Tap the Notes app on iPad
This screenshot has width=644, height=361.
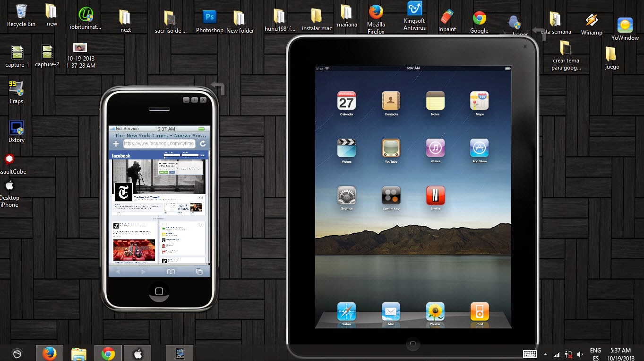pyautogui.click(x=435, y=101)
